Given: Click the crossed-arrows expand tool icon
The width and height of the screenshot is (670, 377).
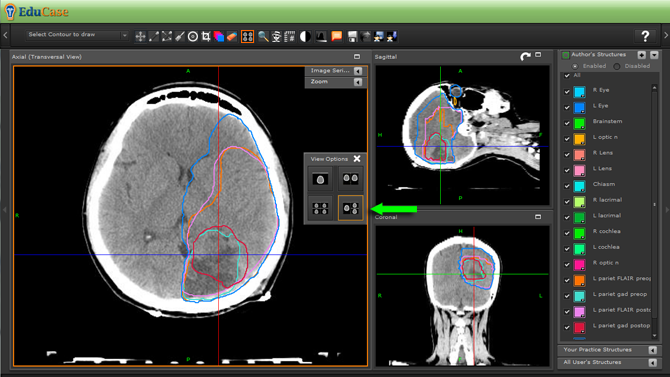Looking at the screenshot, I should pos(167,37).
